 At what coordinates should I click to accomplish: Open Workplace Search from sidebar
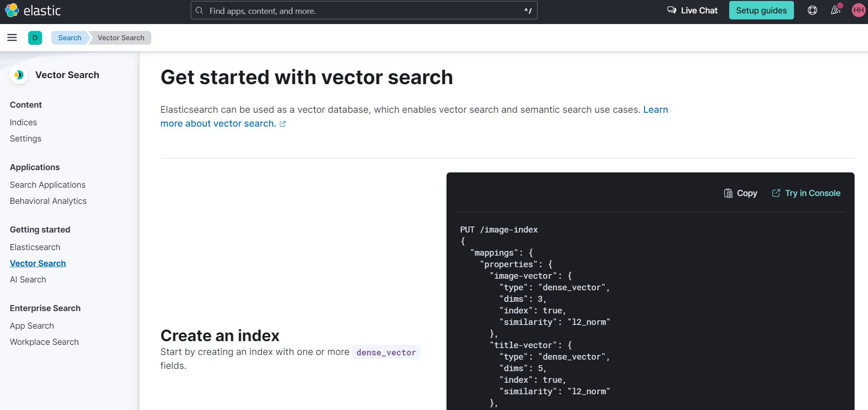(x=44, y=342)
